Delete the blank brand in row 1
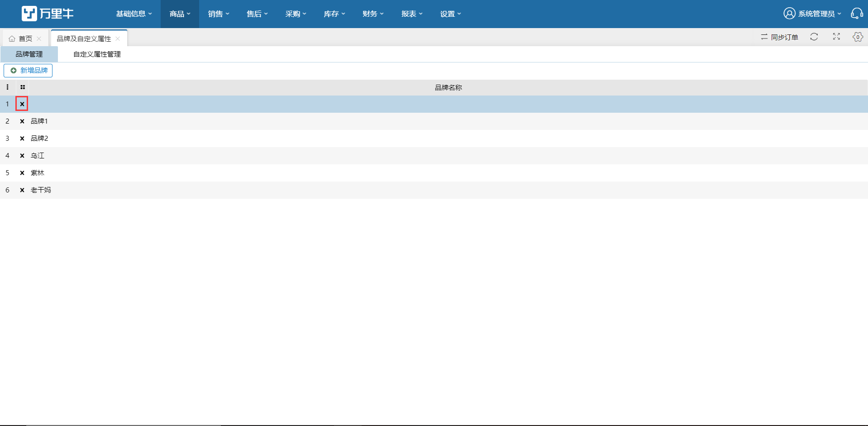Image resolution: width=868 pixels, height=426 pixels. (22, 104)
